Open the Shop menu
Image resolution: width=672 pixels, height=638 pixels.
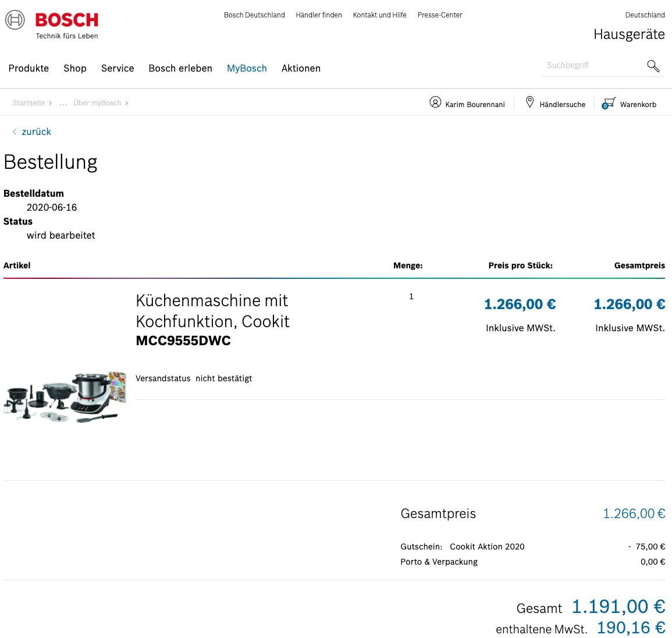(75, 68)
